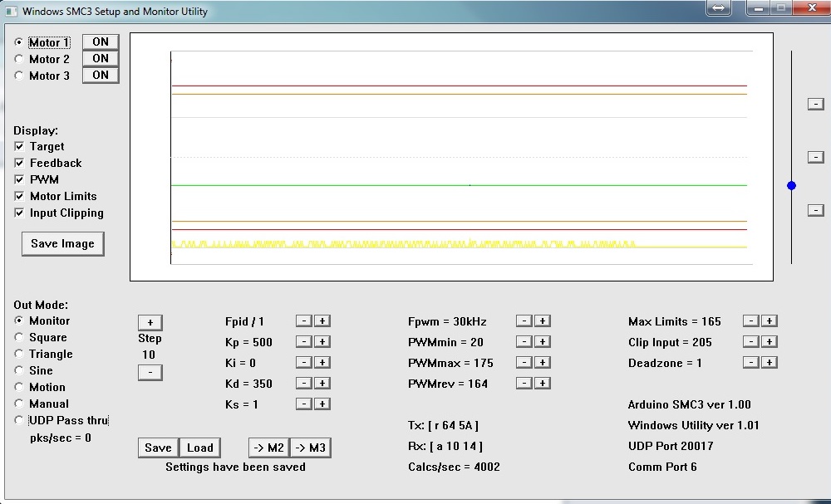831x504 pixels.
Task: Increase Deadzone with its plus button
Action: 770,362
